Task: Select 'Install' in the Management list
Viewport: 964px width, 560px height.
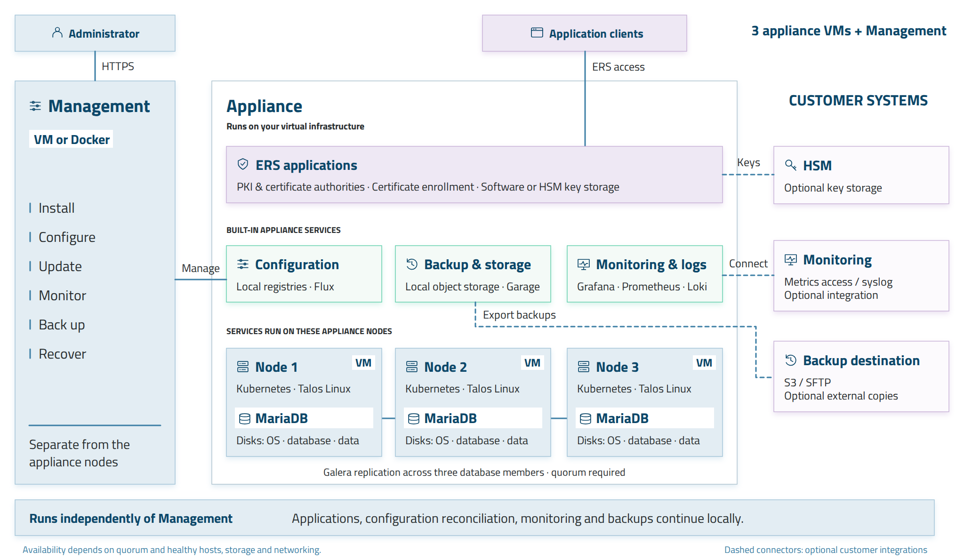Action: (56, 208)
